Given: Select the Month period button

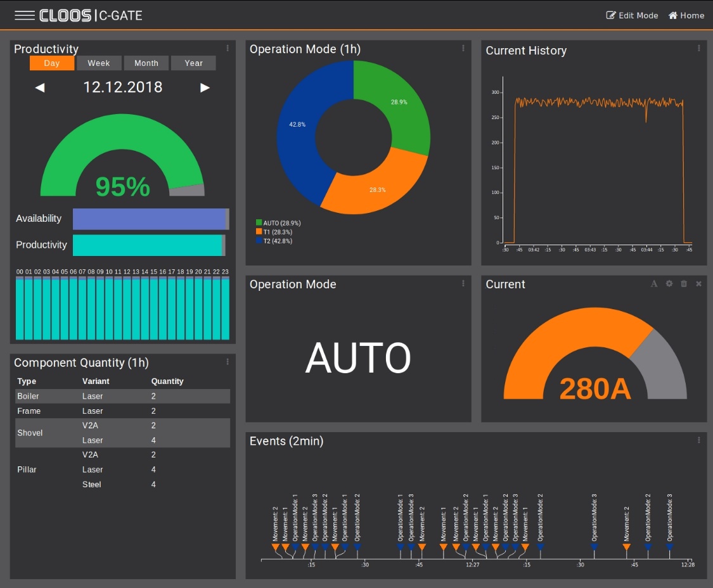Looking at the screenshot, I should (x=146, y=63).
